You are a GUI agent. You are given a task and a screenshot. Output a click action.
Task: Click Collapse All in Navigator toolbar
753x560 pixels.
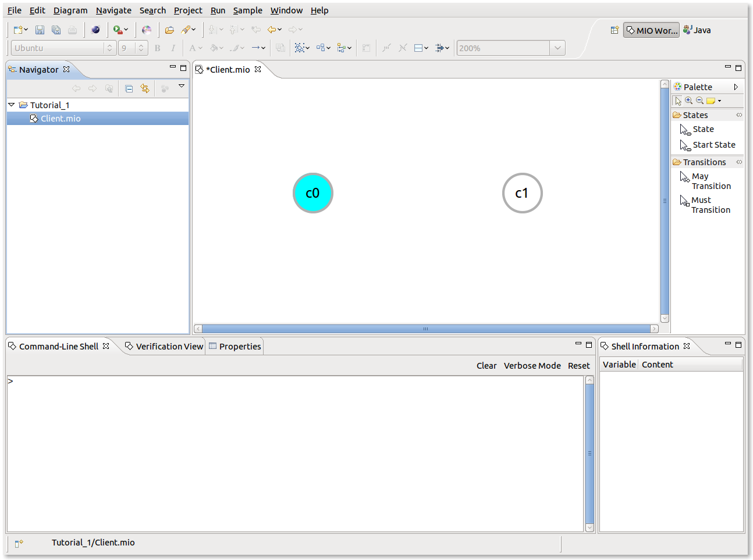[129, 88]
